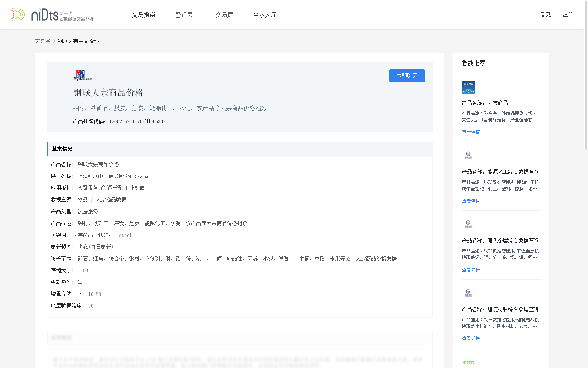Select the 大宗商品，铁矿石，steel keywords
The image size is (588, 368).
tap(102, 235)
